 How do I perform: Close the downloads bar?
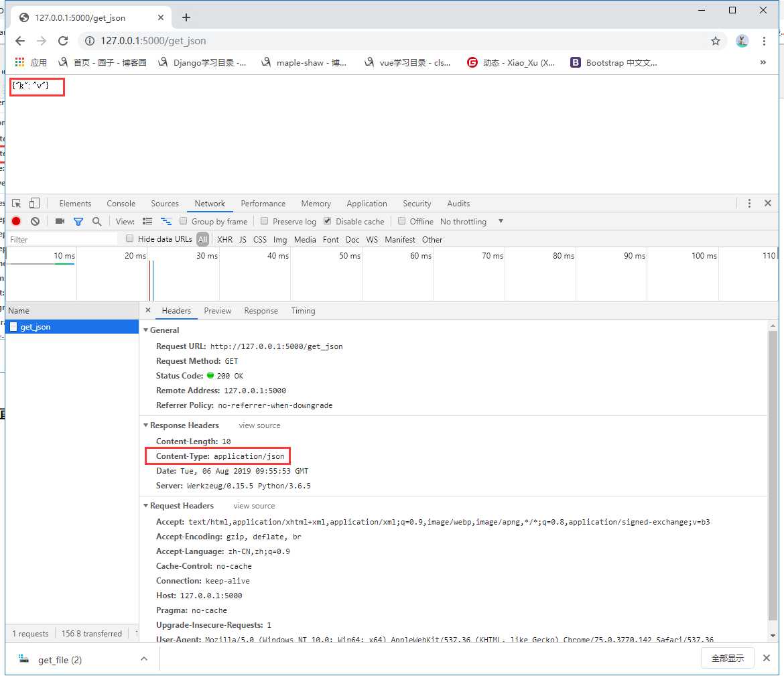pyautogui.click(x=767, y=658)
